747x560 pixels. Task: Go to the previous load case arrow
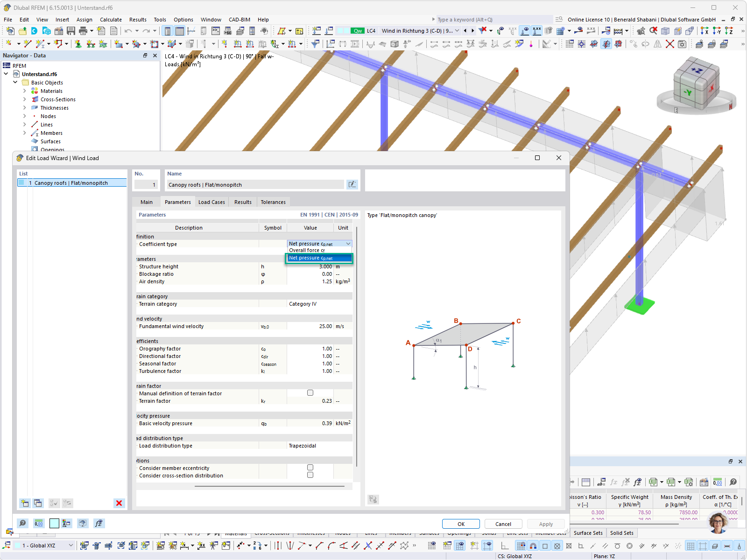coord(465,31)
